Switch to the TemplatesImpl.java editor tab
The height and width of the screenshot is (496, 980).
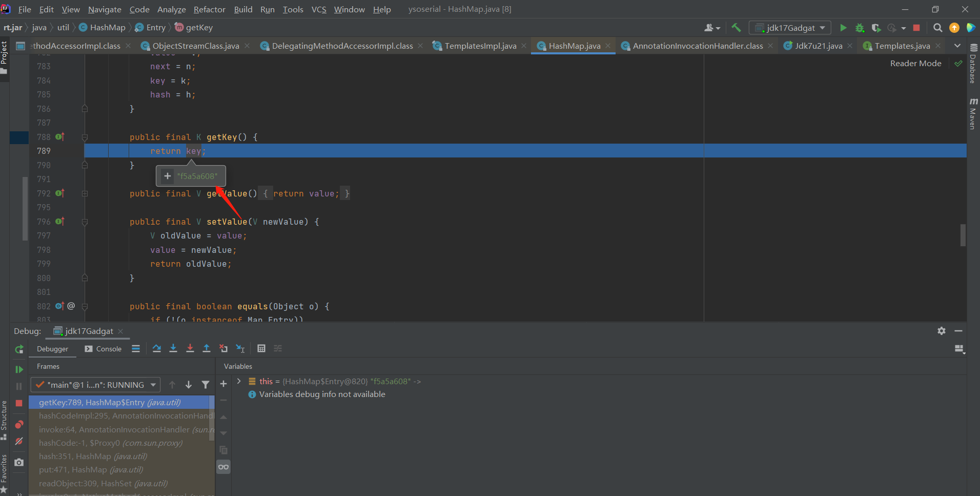tap(480, 46)
